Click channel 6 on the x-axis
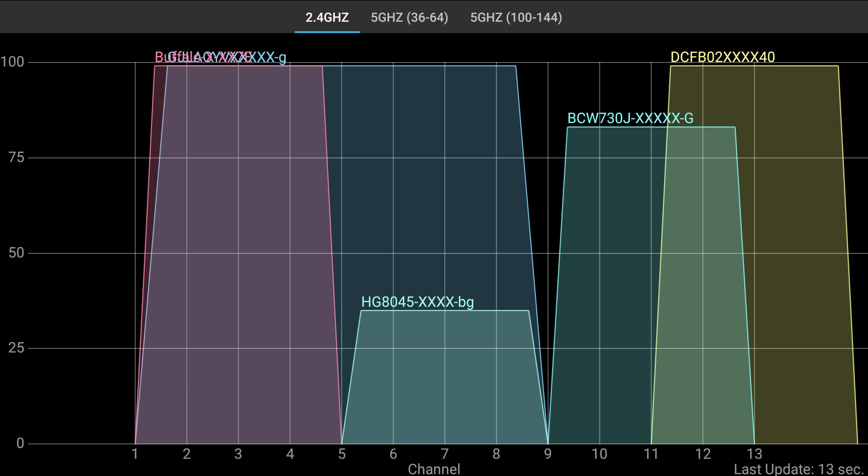The height and width of the screenshot is (476, 868). 393,454
